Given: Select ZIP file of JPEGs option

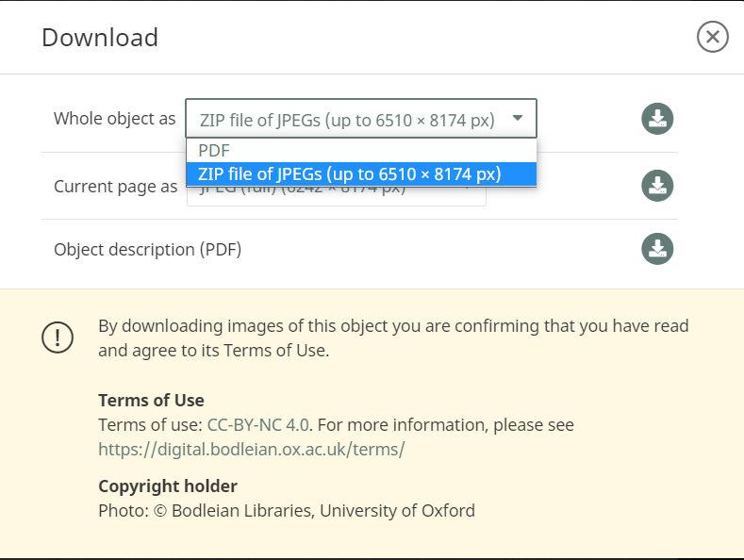Looking at the screenshot, I should (x=349, y=174).
